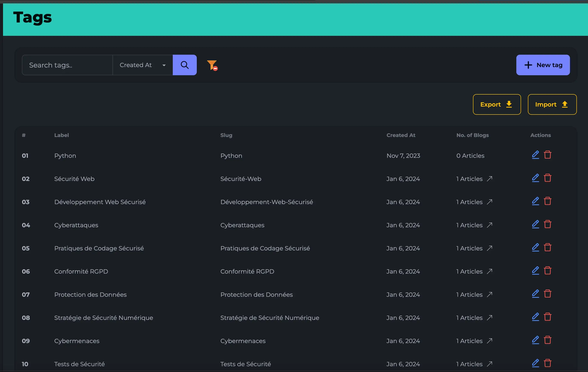Image resolution: width=588 pixels, height=372 pixels.
Task: Delete the Développement Web Sécurisé tag
Action: (x=547, y=201)
